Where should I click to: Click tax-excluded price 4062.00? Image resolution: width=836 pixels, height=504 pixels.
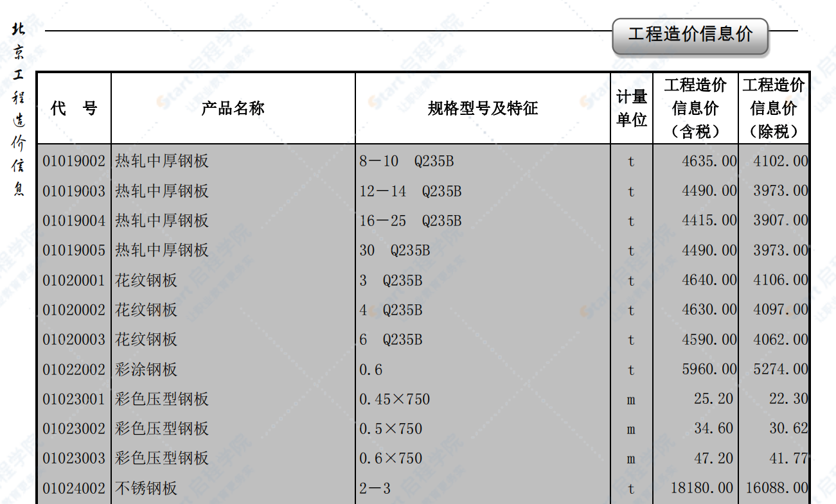(x=781, y=340)
